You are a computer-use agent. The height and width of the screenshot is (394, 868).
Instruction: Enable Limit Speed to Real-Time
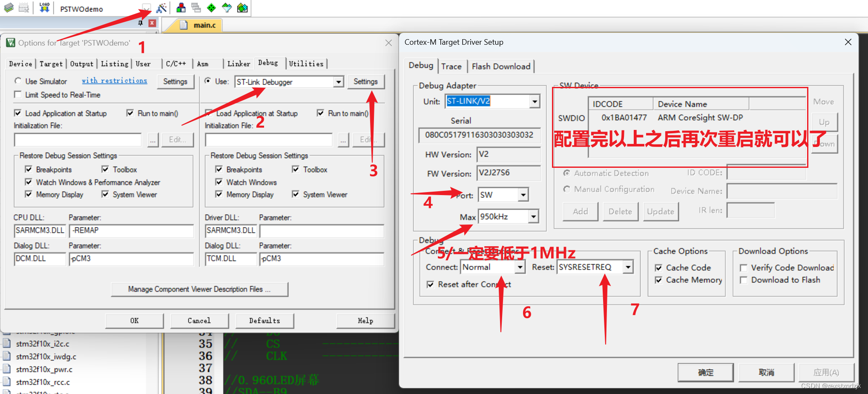click(x=17, y=95)
